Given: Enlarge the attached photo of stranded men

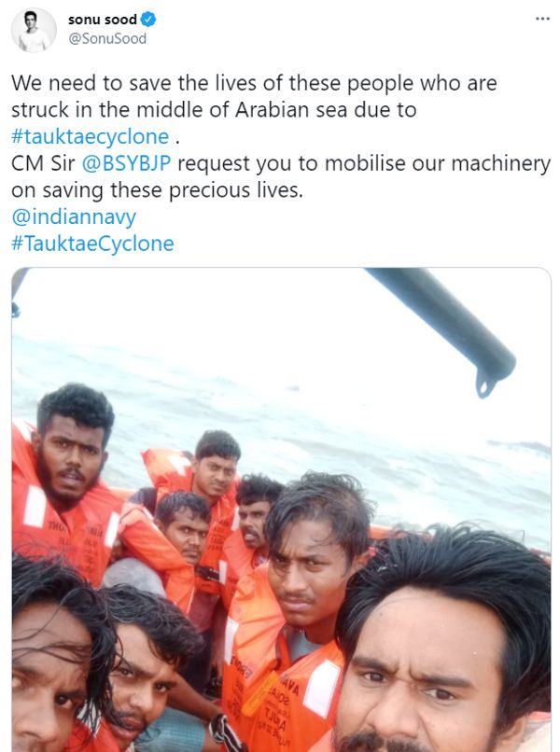Looking at the screenshot, I should point(281,509).
